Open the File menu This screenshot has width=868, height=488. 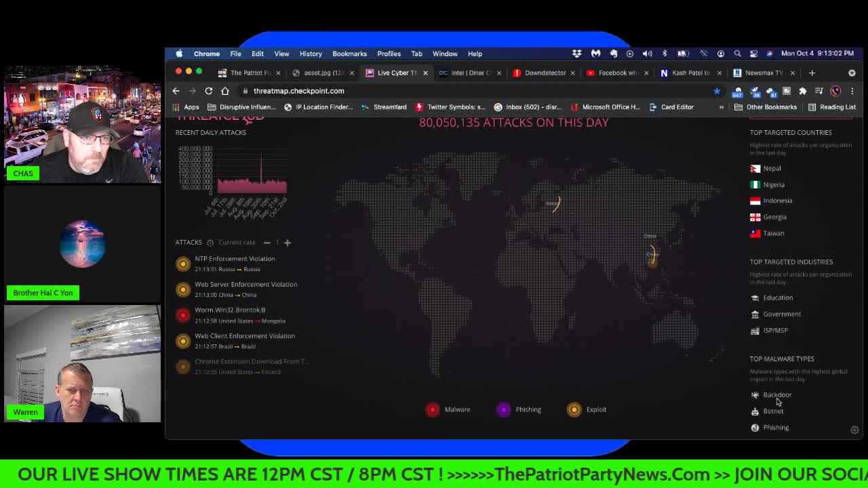[235, 54]
